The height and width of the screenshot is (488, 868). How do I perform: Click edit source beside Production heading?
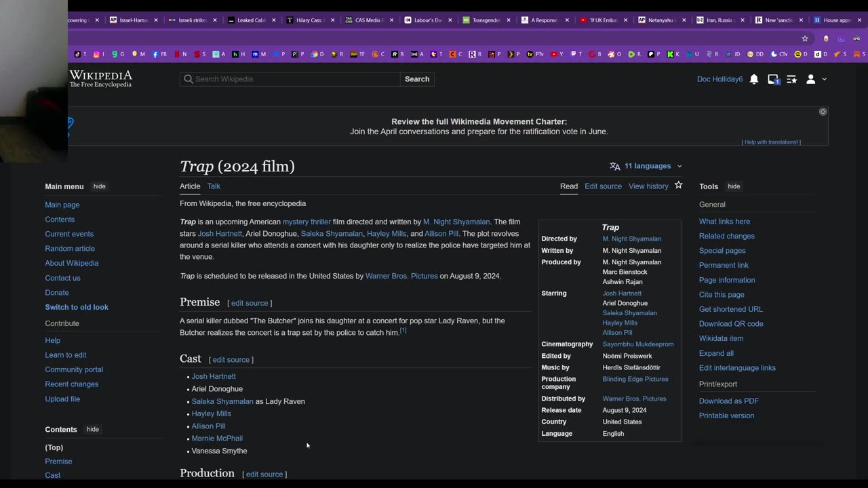click(x=264, y=474)
